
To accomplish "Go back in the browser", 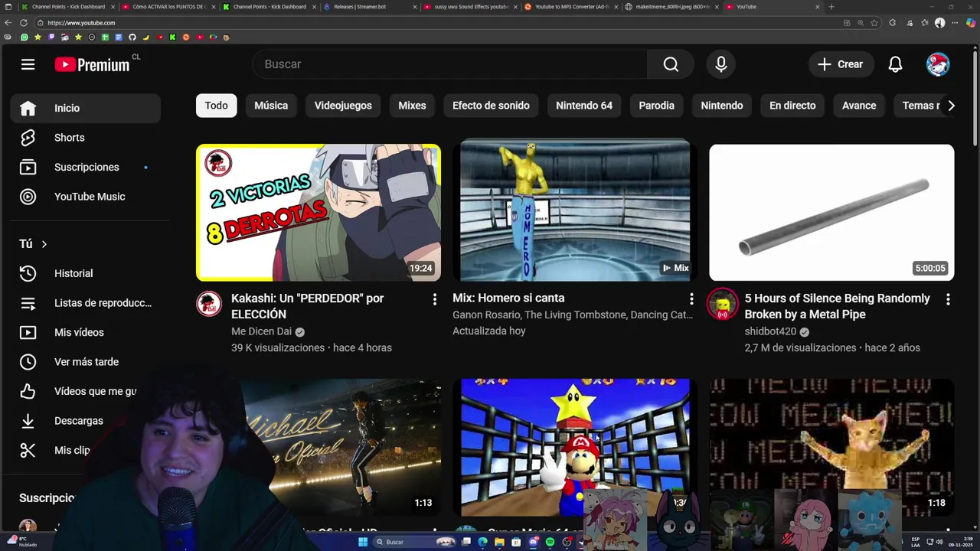I will (8, 23).
